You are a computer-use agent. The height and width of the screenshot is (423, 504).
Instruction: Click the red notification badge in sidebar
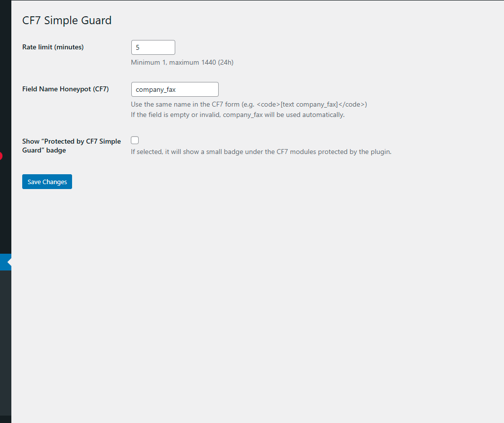point(1,156)
